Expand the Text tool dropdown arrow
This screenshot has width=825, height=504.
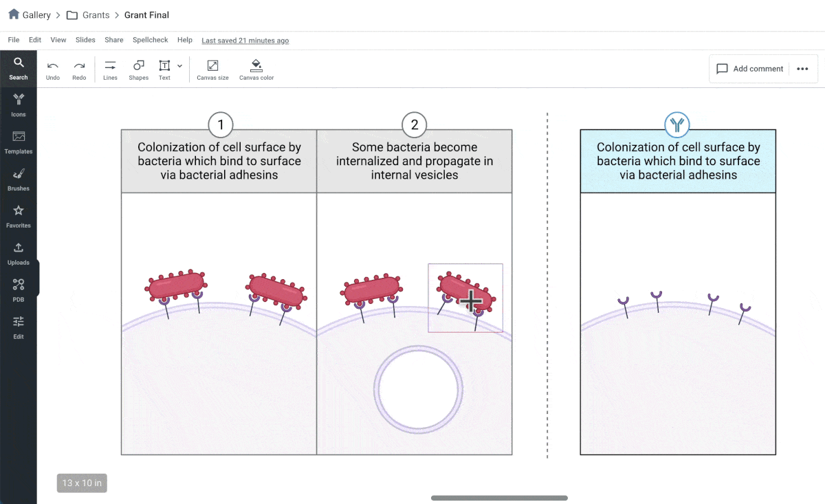pyautogui.click(x=179, y=66)
